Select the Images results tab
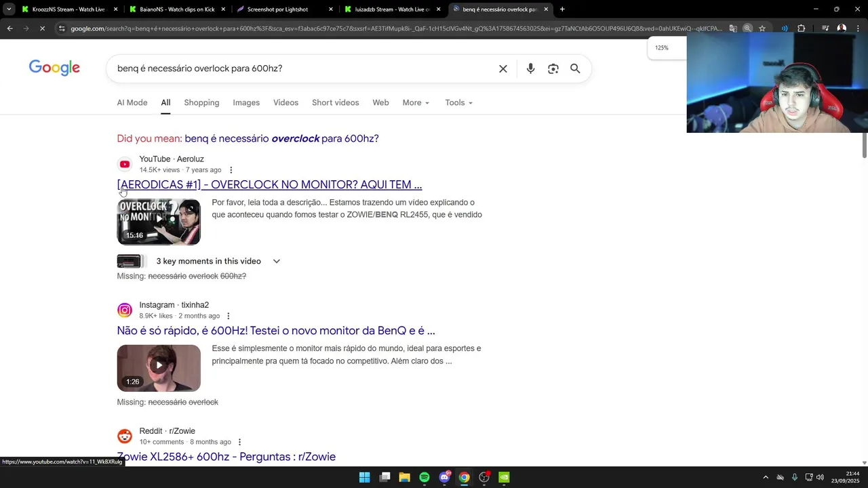This screenshot has height=488, width=868. 246,102
